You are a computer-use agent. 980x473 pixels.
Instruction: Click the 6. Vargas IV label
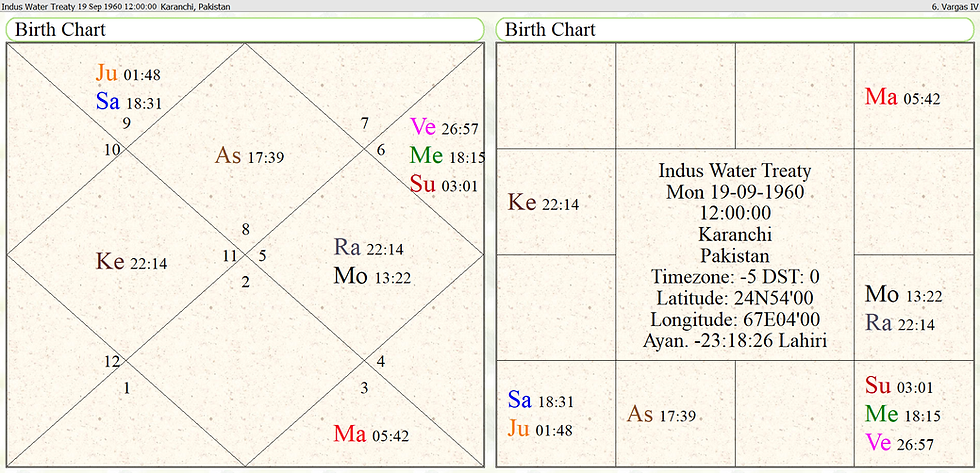click(x=954, y=6)
